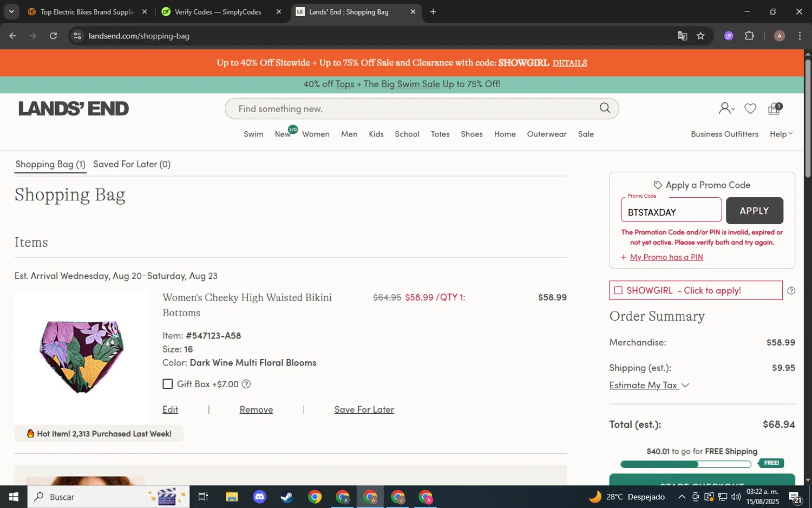This screenshot has height=508, width=812.
Task: Open File Explorer from taskbar
Action: pos(232,497)
